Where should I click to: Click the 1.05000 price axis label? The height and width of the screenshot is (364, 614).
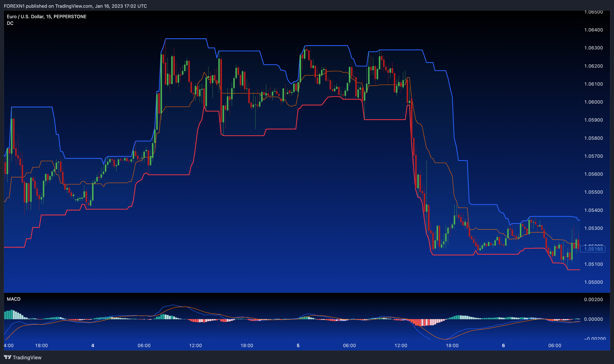point(593,282)
